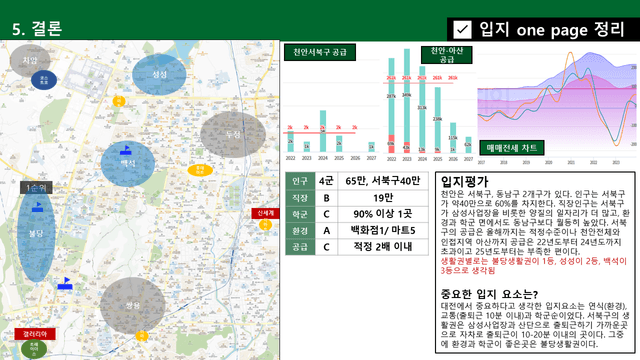Select the blue flag marker below 불당 area
640x360 pixels.
65,284
